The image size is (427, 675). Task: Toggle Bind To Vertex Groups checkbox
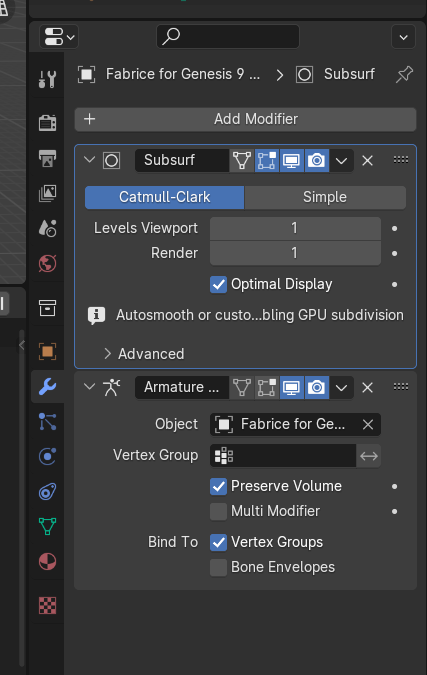click(x=219, y=542)
